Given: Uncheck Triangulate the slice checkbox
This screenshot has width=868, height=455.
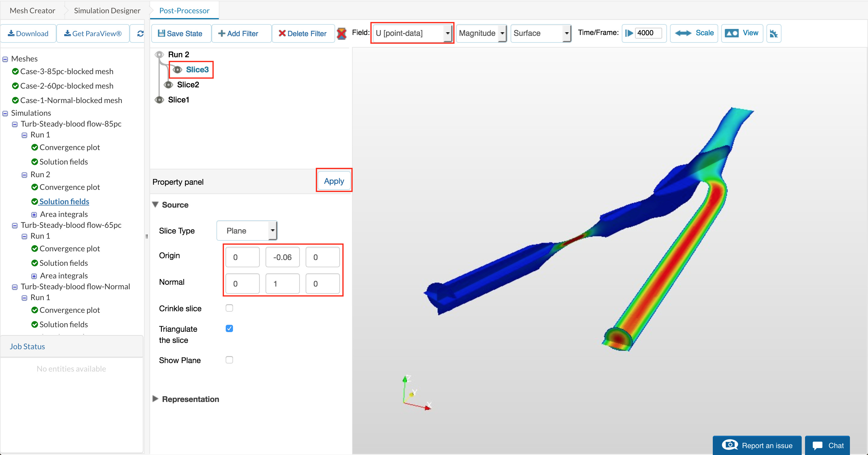Looking at the screenshot, I should pos(229,328).
